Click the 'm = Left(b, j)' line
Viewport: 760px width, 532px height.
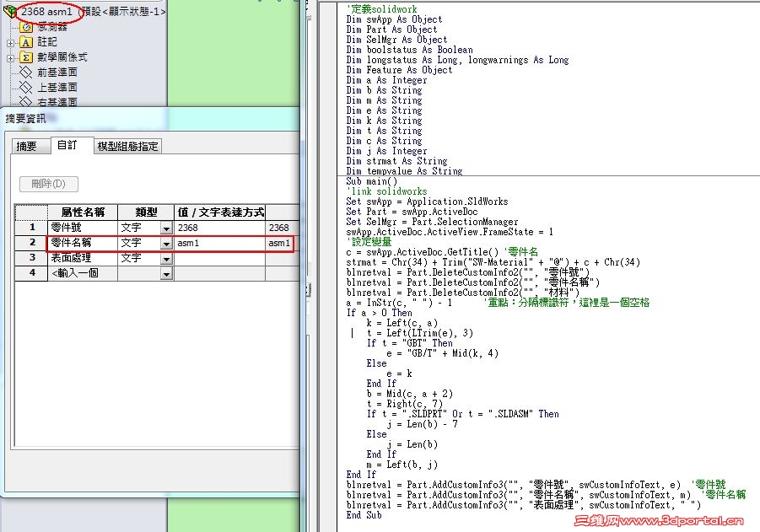click(402, 465)
